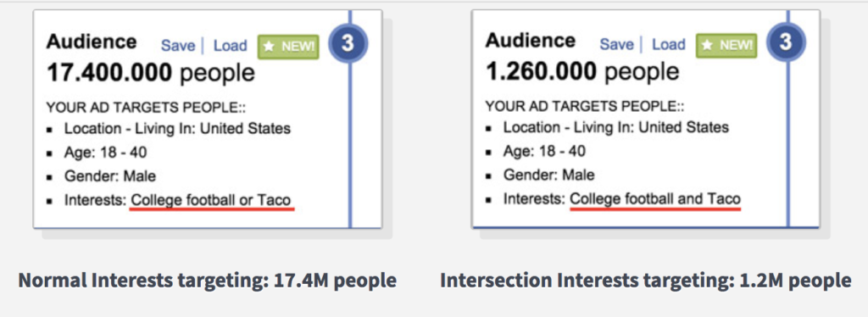
Task: Select the 'College football or Taco' interests text
Action: 210,200
